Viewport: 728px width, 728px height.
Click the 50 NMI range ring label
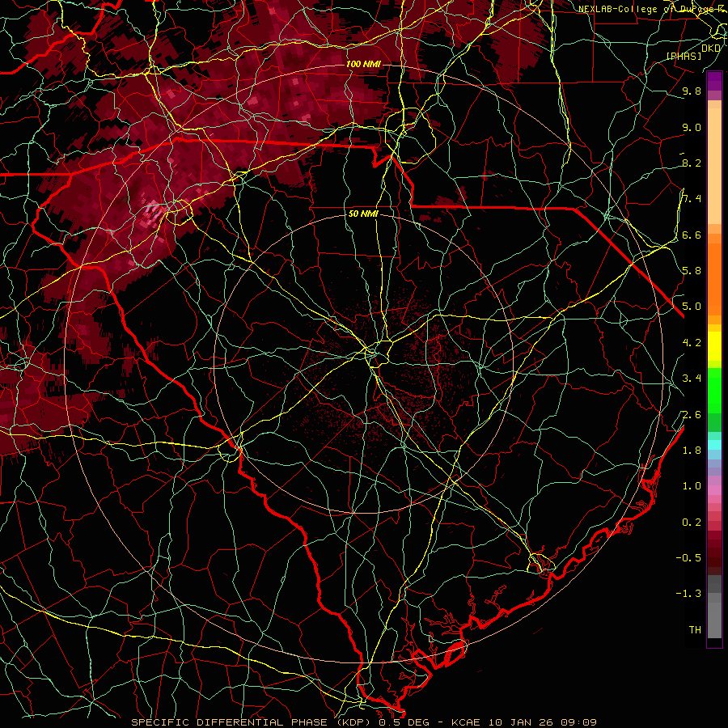pos(363,214)
